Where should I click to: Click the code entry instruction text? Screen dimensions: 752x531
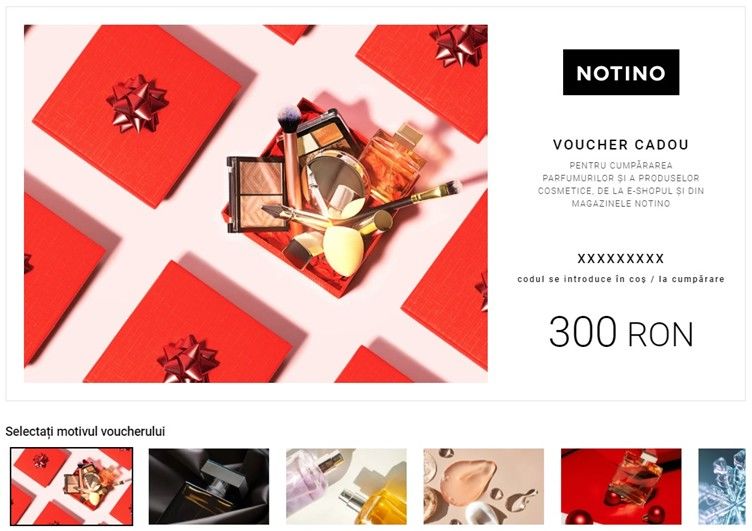(621, 279)
